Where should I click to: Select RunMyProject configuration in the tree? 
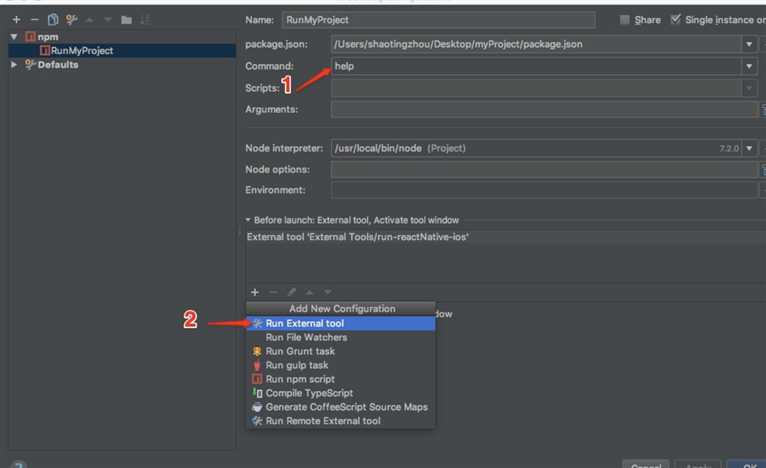(82, 50)
